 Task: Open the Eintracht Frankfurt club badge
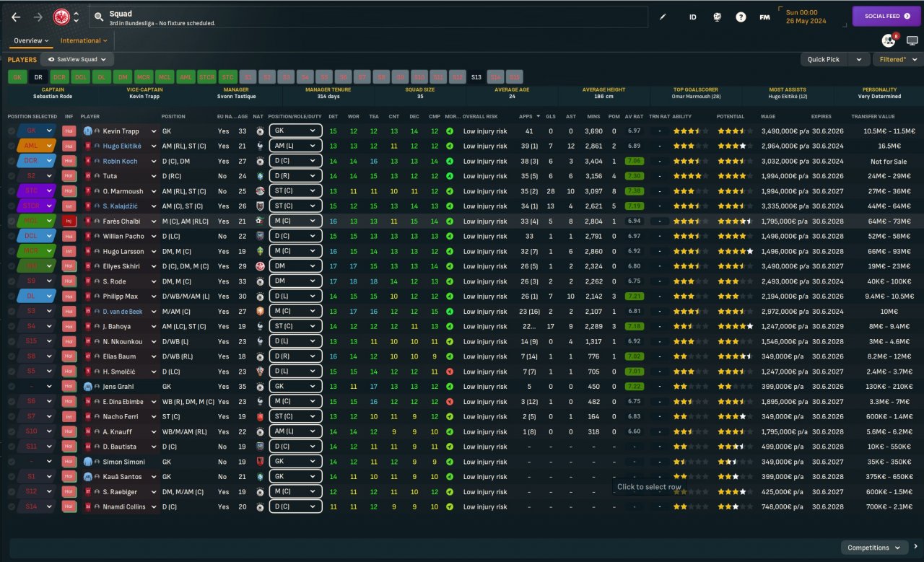click(62, 17)
